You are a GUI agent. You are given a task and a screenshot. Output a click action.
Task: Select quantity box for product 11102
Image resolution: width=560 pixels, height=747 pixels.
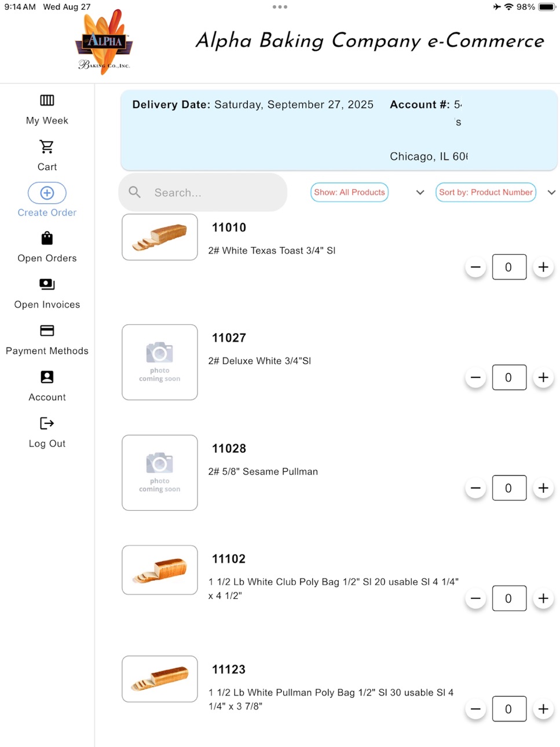tap(509, 598)
